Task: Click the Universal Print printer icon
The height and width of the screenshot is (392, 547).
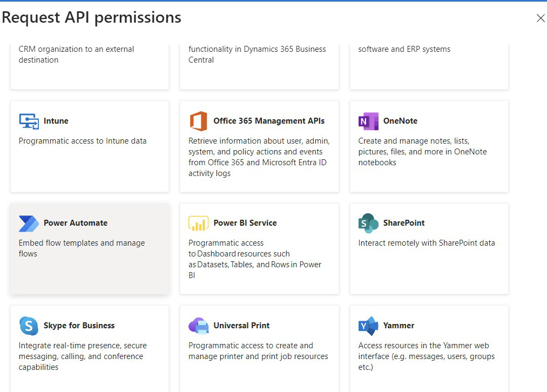Action: click(x=199, y=326)
